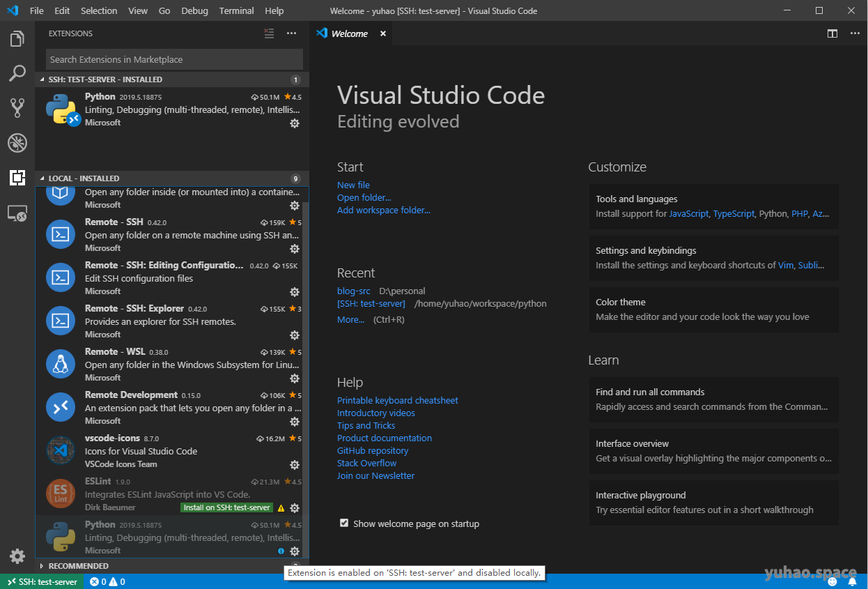Open the Terminal menu

coord(236,10)
